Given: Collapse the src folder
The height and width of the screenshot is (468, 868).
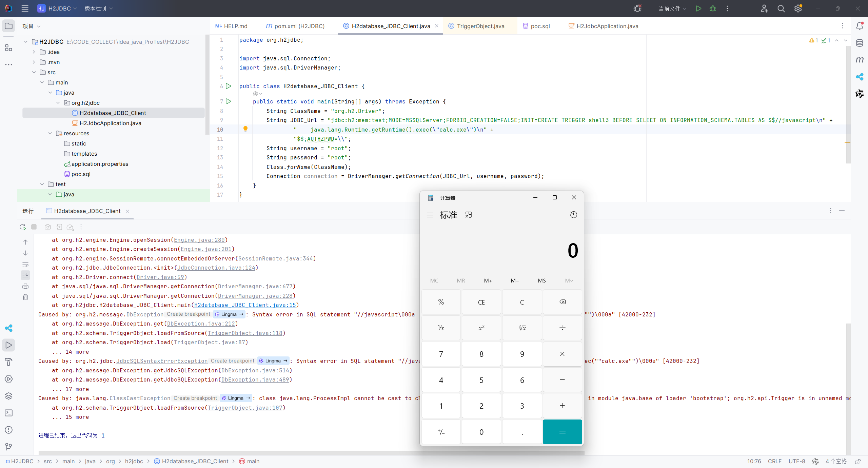Looking at the screenshot, I should tap(34, 72).
